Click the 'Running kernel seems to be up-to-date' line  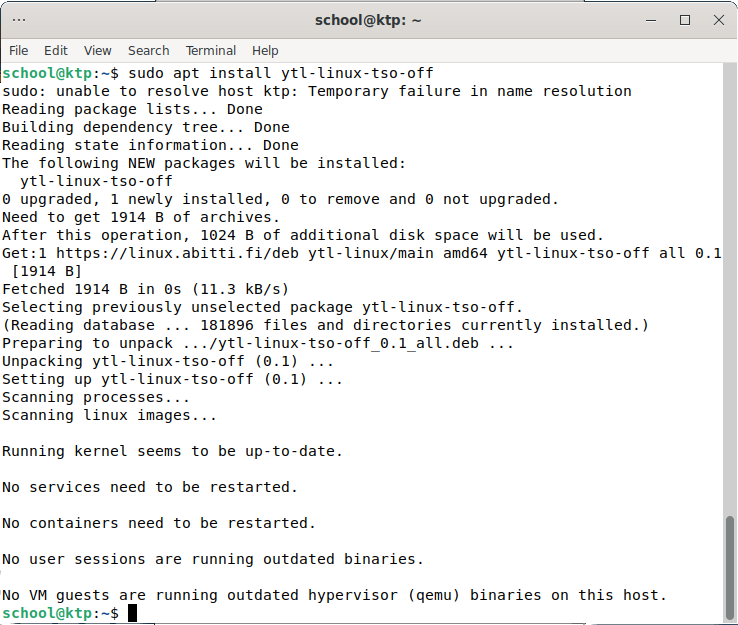point(172,451)
